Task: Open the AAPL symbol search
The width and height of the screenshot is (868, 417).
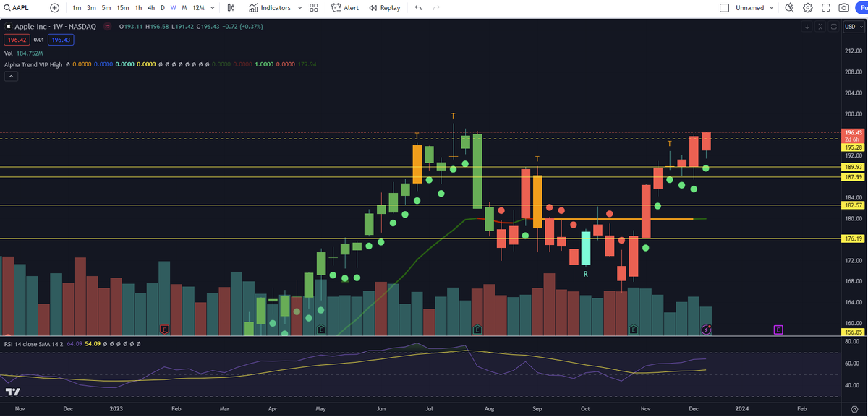Action: point(16,7)
